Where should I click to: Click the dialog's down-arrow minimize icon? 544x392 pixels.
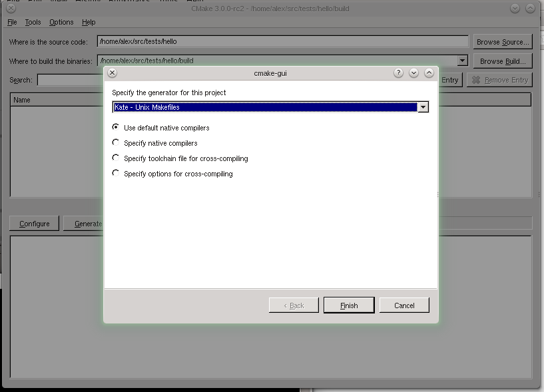pos(414,73)
